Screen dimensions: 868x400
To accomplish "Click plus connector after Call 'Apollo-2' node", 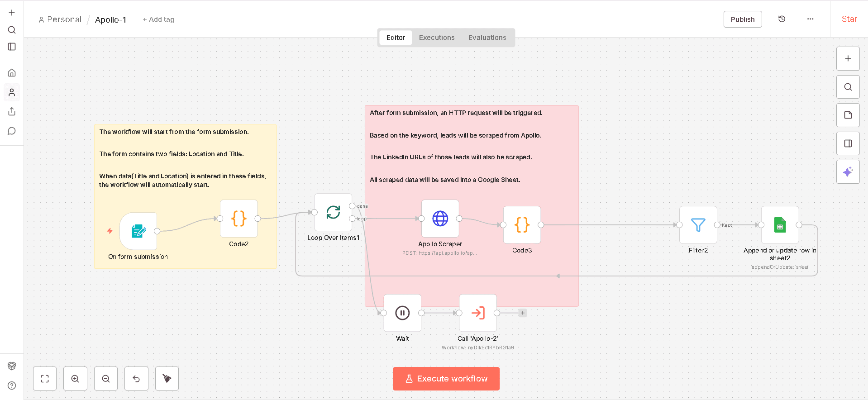I will tap(523, 313).
